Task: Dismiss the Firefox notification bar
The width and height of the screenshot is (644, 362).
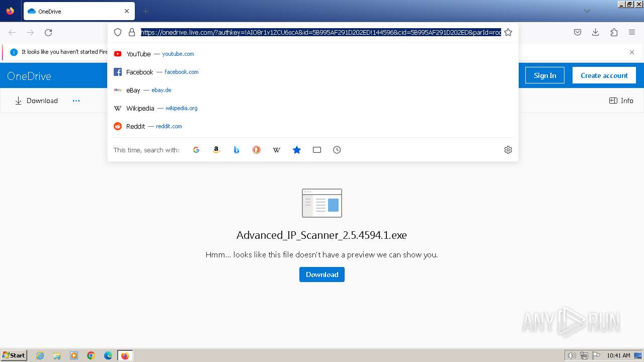Action: pyautogui.click(x=632, y=52)
